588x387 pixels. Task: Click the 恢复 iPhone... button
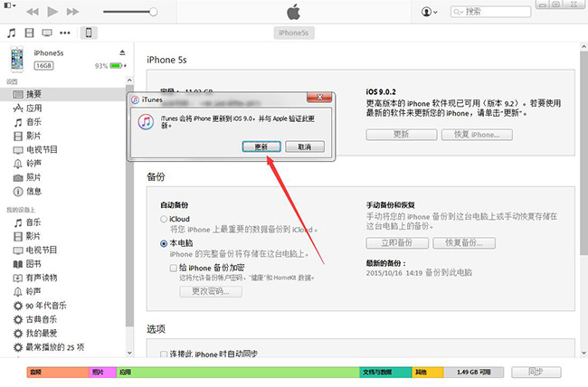[477, 135]
